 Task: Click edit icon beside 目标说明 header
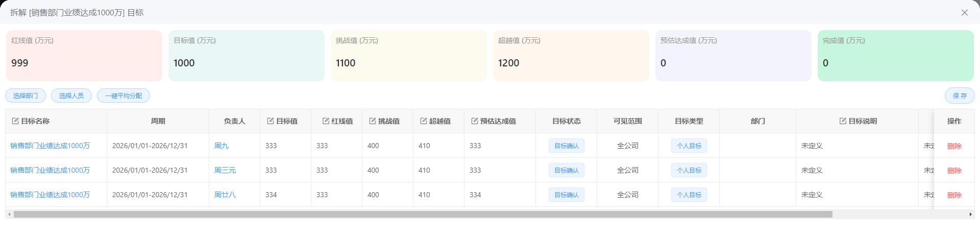click(x=843, y=121)
